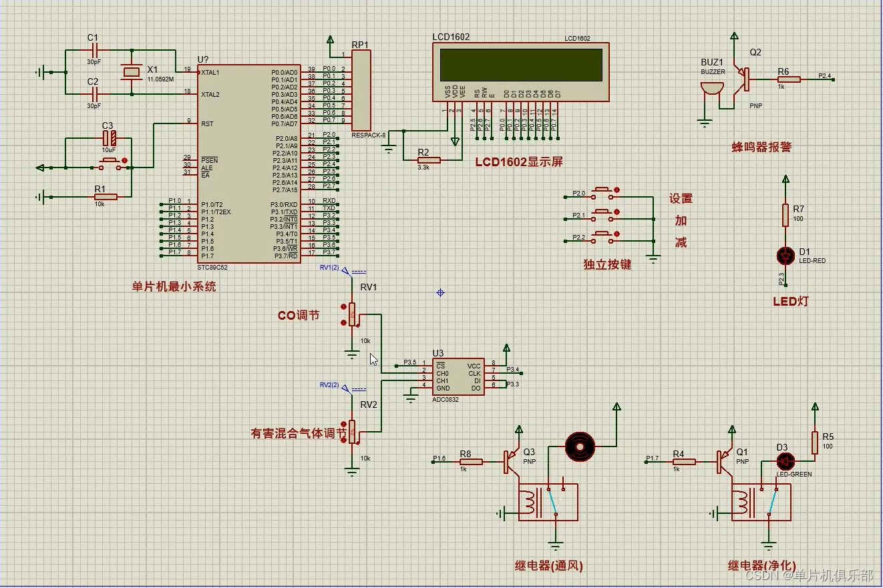Viewport: 883px width, 588px height.
Task: Click the blue origin marker on sheet
Action: point(440,292)
